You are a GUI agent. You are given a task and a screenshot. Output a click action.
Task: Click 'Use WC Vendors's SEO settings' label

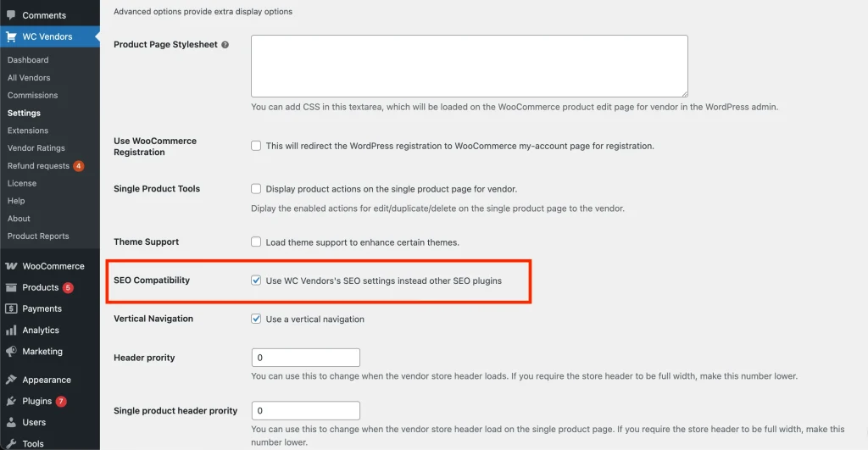tap(384, 281)
